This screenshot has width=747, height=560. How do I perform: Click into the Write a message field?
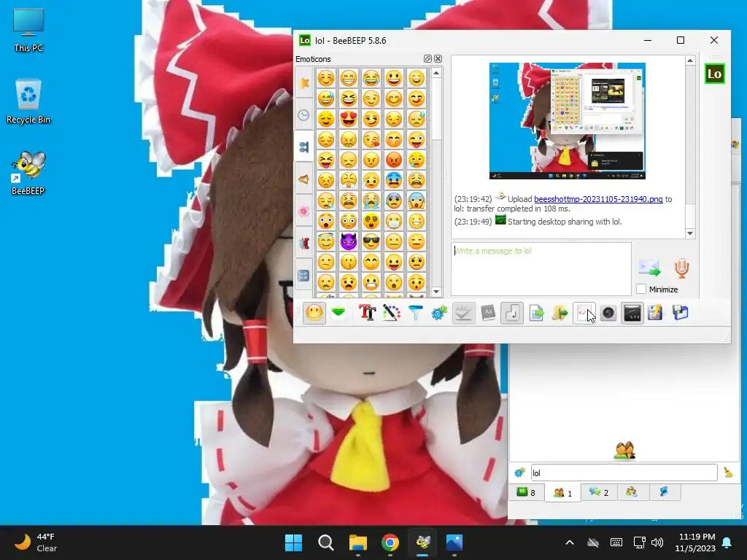[x=541, y=269]
